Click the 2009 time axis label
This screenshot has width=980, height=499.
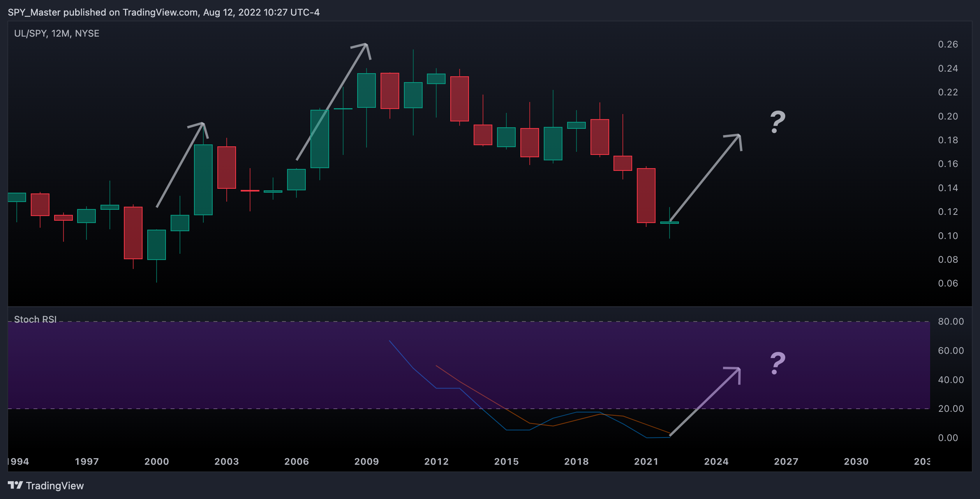pos(367,462)
